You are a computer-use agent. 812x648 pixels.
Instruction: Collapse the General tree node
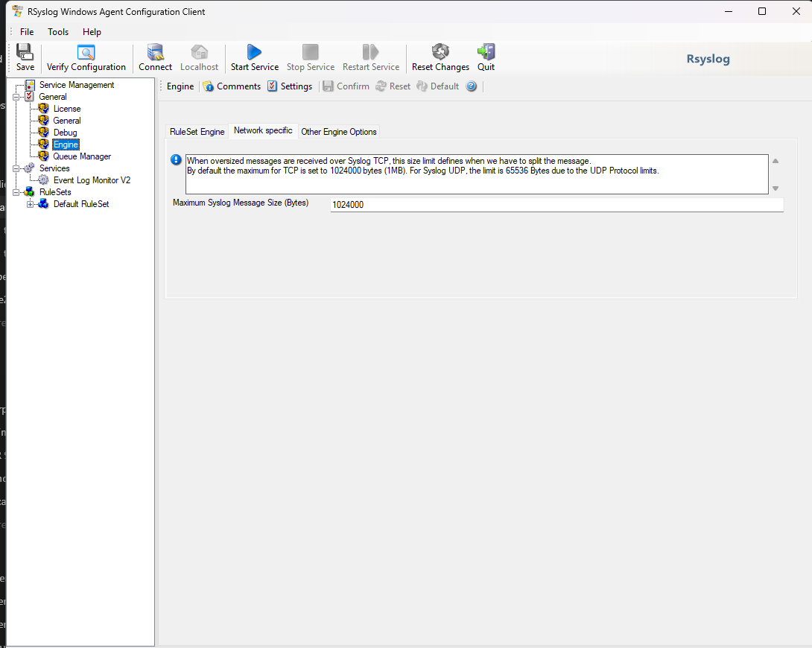pyautogui.click(x=16, y=97)
